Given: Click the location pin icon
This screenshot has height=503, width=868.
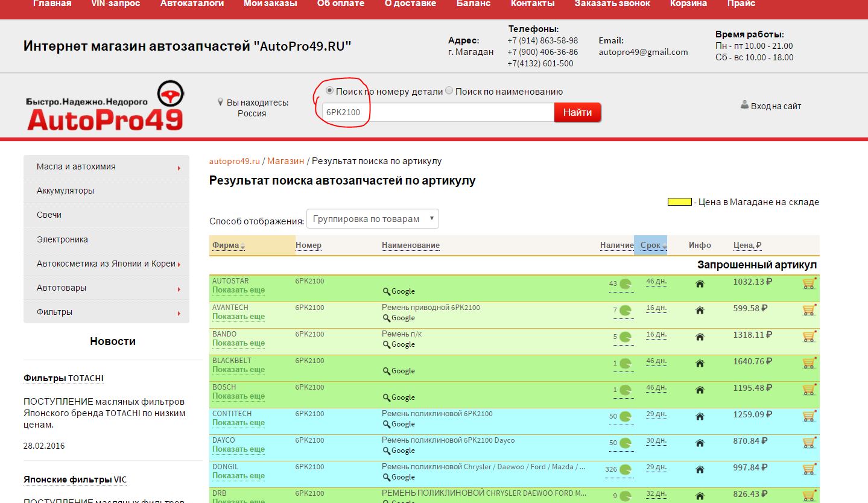Looking at the screenshot, I should (221, 102).
